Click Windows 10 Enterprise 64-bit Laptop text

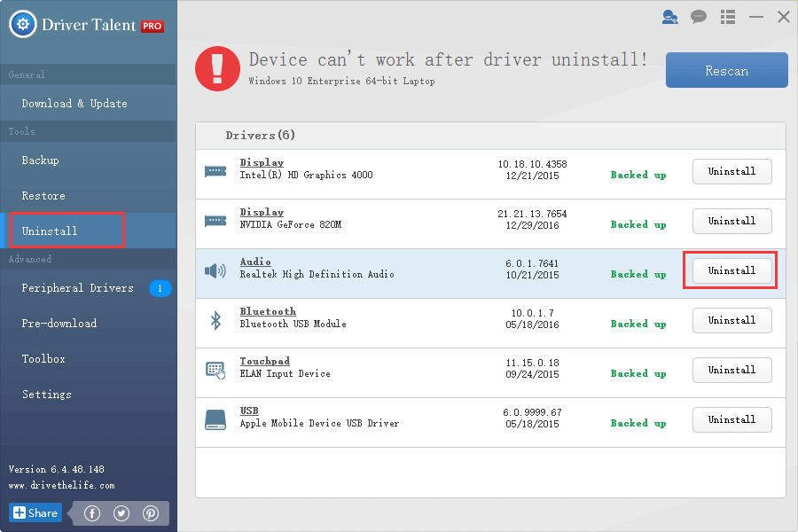click(341, 81)
